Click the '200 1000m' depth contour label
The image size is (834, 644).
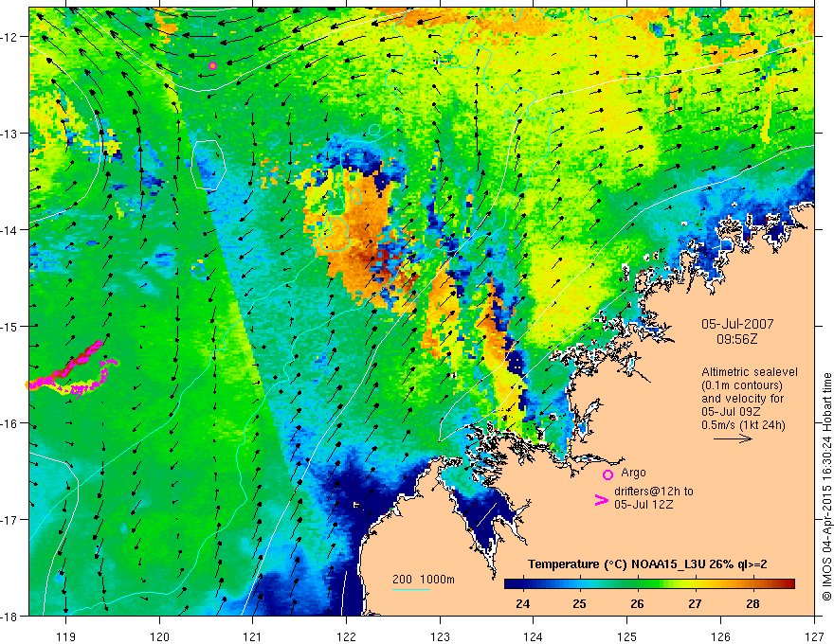(x=424, y=580)
